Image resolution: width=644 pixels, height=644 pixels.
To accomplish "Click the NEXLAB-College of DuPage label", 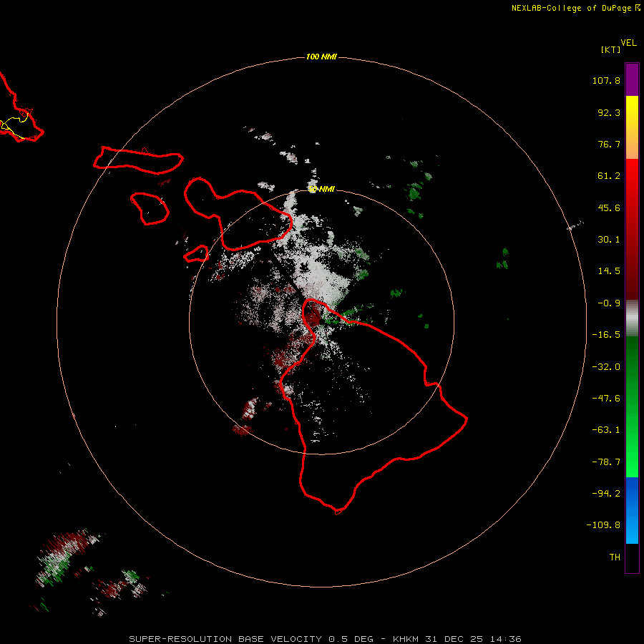I will tap(571, 8).
